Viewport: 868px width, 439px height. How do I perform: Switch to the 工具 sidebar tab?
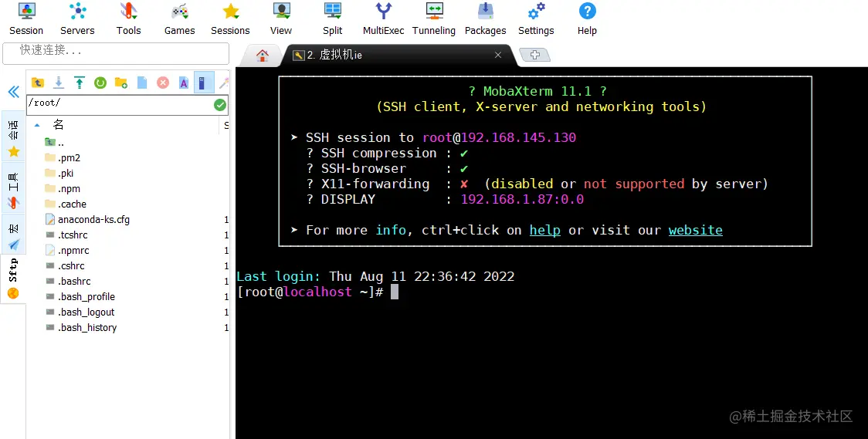(13, 188)
